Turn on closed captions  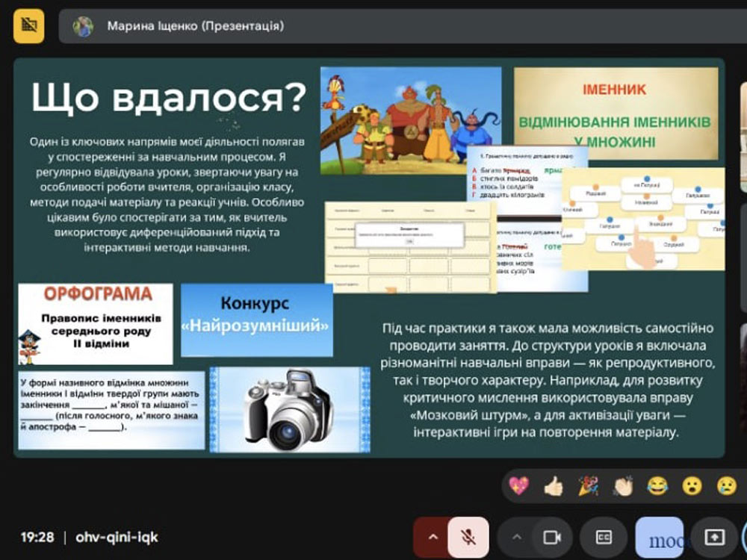point(604,537)
